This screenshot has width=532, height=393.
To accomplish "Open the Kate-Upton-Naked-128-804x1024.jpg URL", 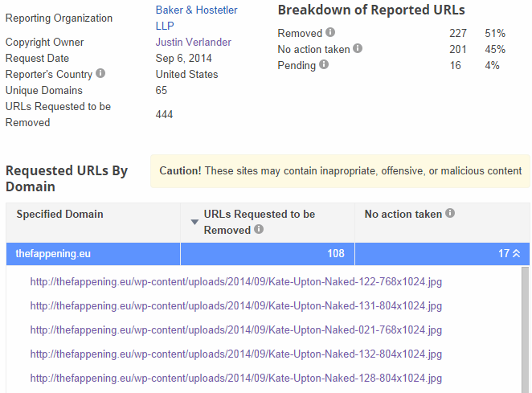I will click(235, 378).
